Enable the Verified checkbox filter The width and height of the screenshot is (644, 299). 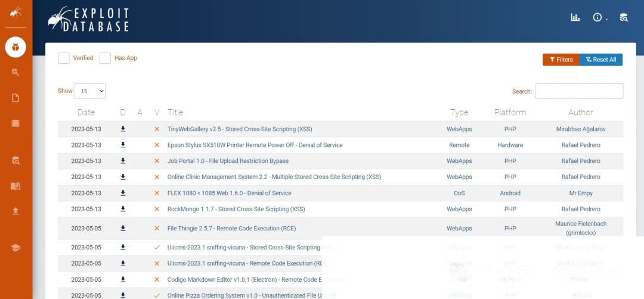(x=64, y=58)
